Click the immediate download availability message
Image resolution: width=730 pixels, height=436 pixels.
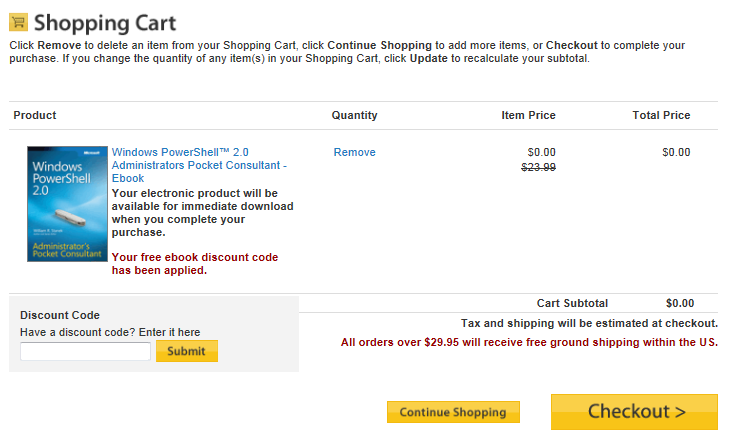click(202, 212)
